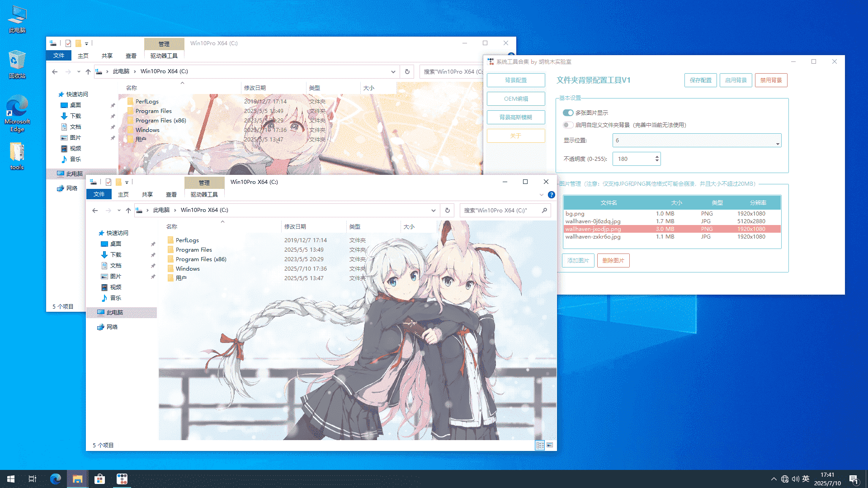Open the Recycle Bin desktop icon
This screenshot has height=488, width=868.
click(17, 65)
